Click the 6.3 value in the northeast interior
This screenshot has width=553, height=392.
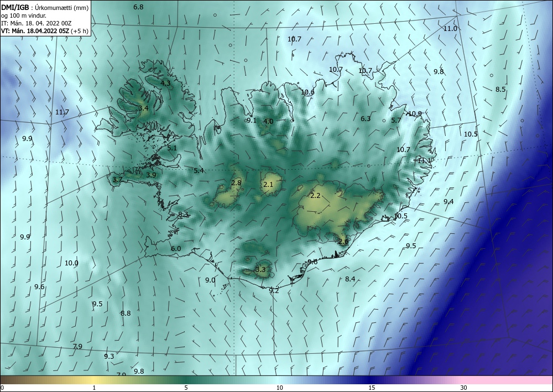[x=366, y=118]
